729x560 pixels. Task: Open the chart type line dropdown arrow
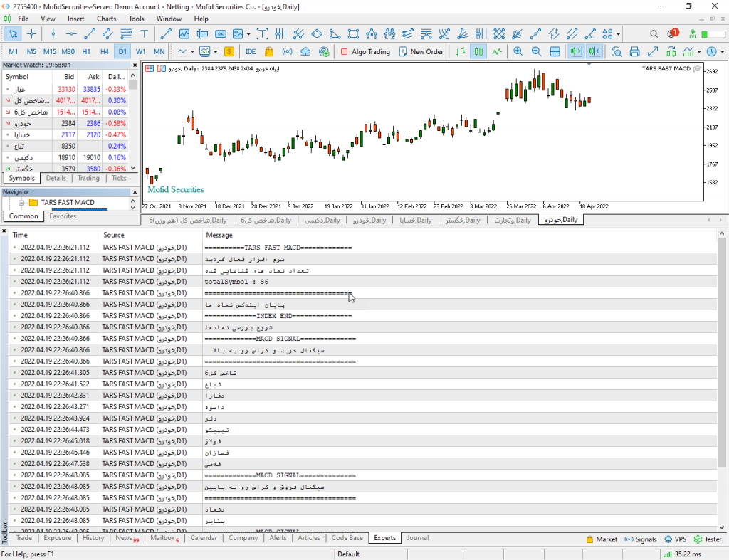192,51
